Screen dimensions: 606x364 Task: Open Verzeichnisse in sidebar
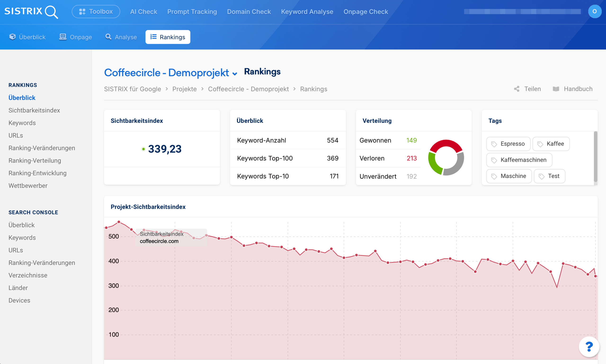click(28, 275)
